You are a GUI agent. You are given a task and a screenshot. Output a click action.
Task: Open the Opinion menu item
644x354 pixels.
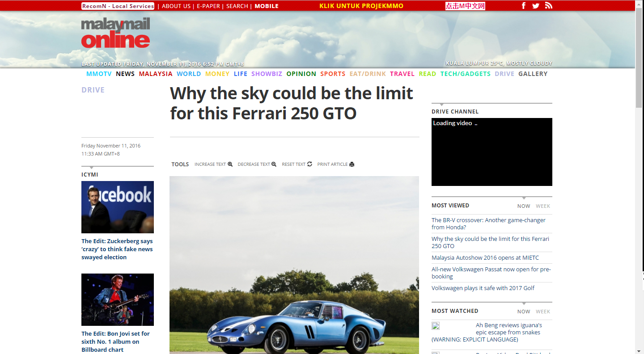(x=301, y=74)
